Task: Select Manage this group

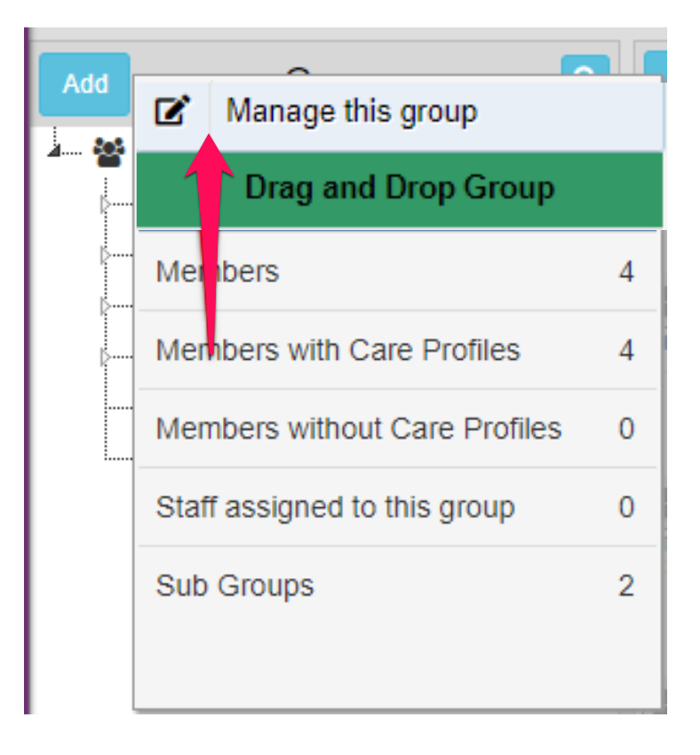Action: pyautogui.click(x=351, y=112)
